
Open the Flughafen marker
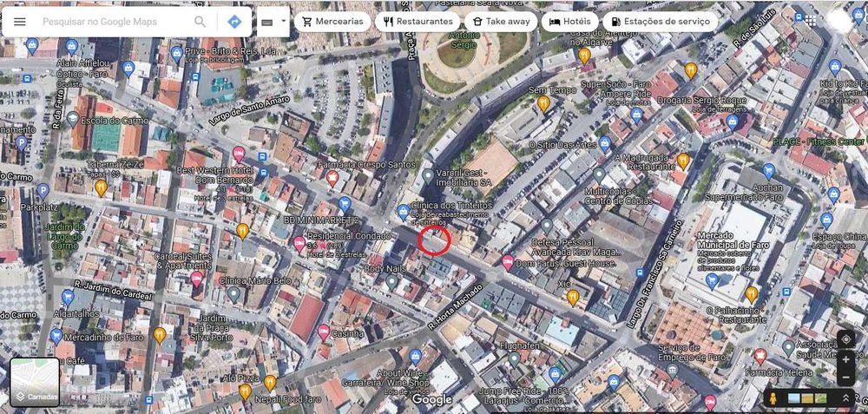[514, 360]
